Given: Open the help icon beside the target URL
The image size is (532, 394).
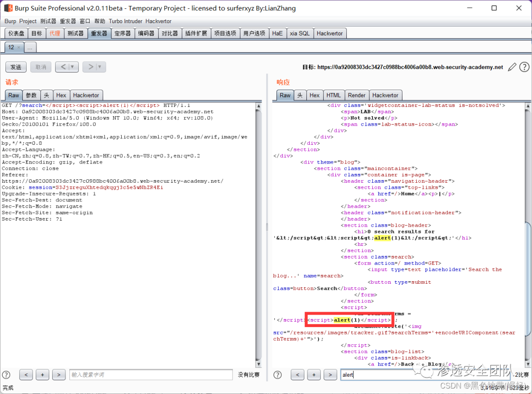Looking at the screenshot, I should coord(524,67).
